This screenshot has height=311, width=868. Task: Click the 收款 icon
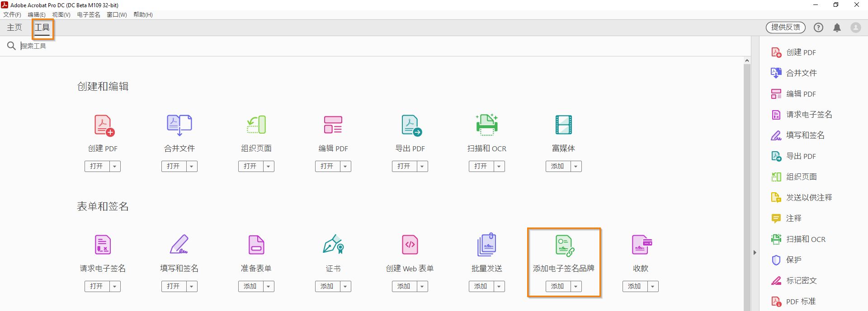tap(642, 245)
